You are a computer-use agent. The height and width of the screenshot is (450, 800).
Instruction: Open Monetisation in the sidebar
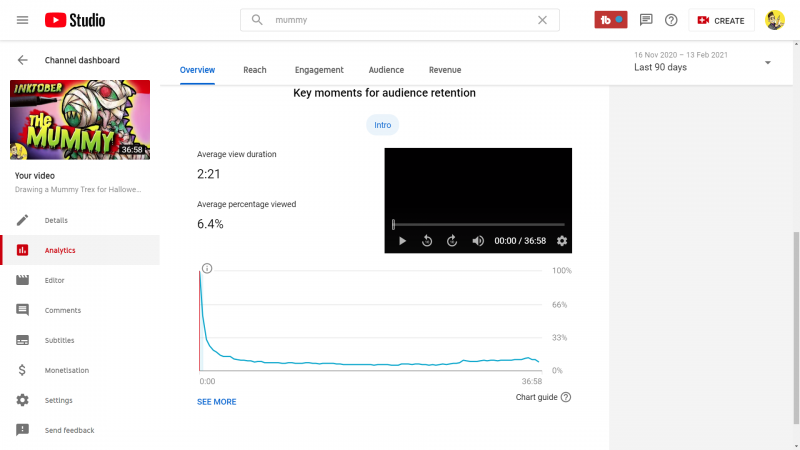(x=66, y=370)
